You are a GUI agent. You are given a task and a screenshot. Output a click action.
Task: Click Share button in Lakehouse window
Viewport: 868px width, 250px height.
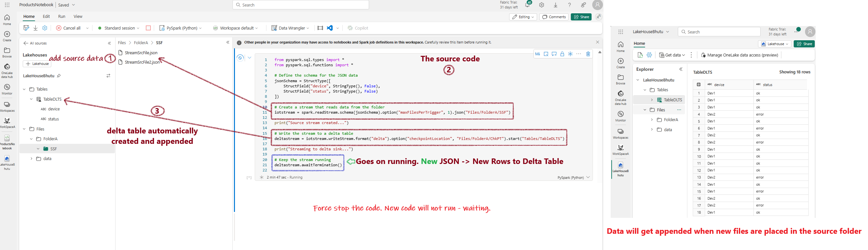pyautogui.click(x=804, y=44)
